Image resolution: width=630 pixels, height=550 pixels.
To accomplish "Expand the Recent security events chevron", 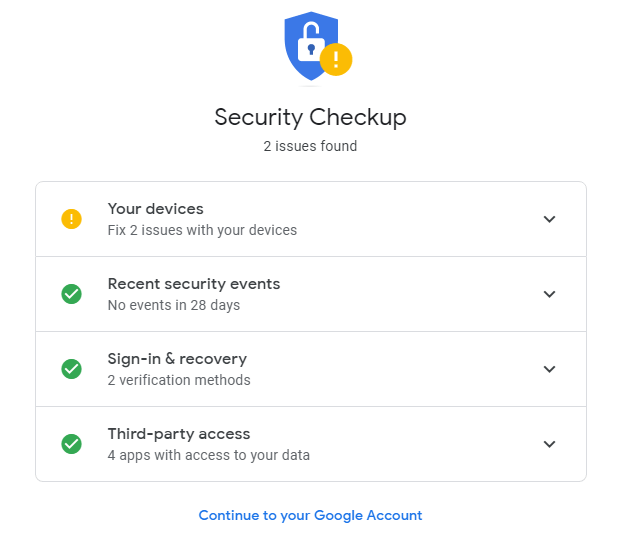I will tap(549, 294).
